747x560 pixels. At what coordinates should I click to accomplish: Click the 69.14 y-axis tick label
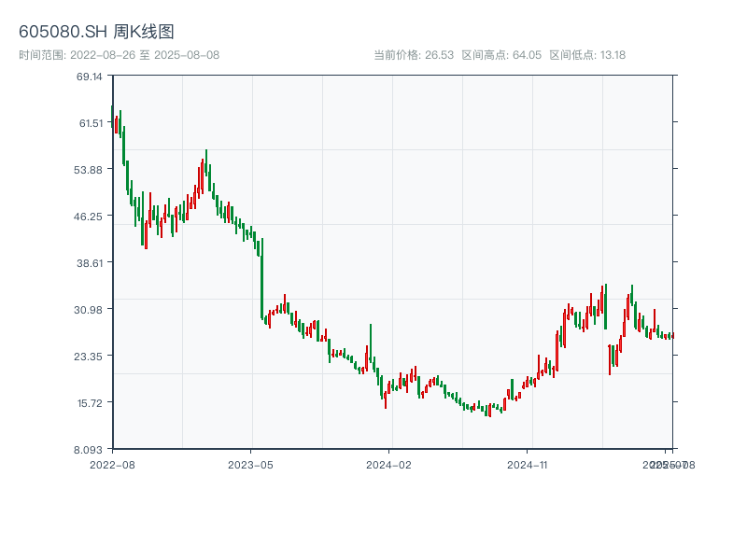[x=91, y=76]
